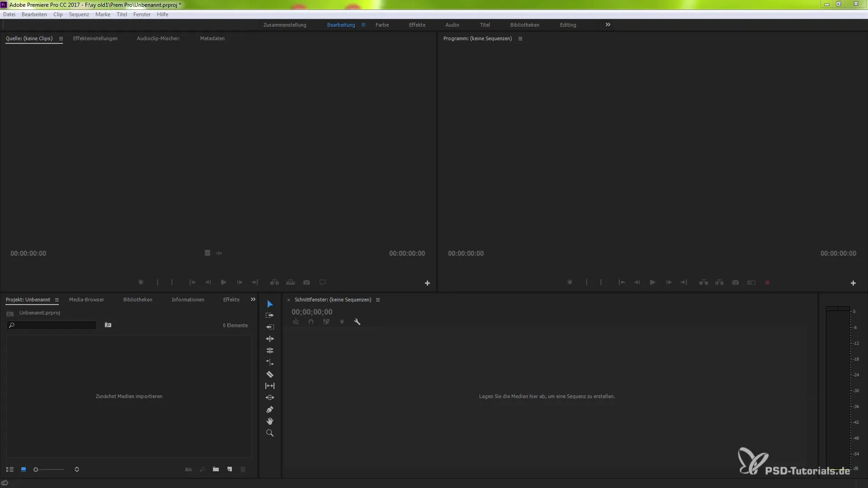This screenshot has height=488, width=868.
Task: Open Source monitor button editor plus
Action: click(427, 283)
